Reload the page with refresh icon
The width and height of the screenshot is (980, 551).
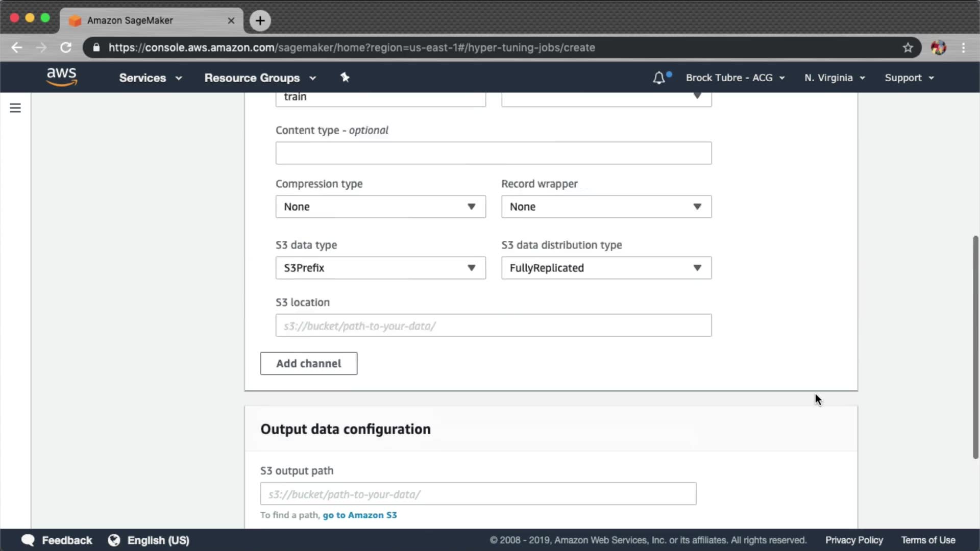click(x=66, y=47)
